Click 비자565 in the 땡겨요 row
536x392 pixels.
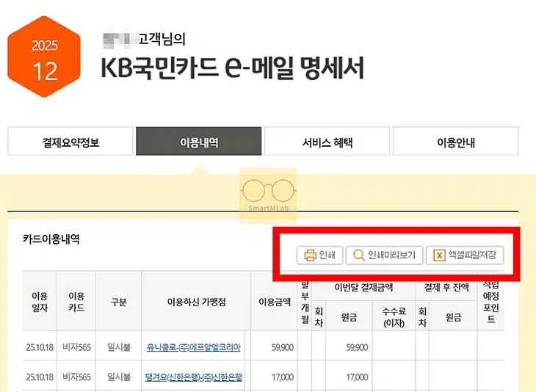tap(76, 377)
